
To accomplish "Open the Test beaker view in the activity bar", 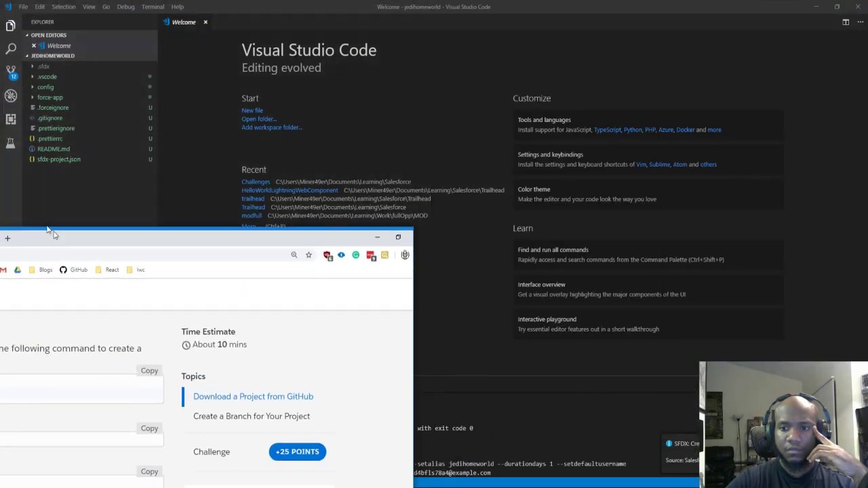I will point(10,143).
